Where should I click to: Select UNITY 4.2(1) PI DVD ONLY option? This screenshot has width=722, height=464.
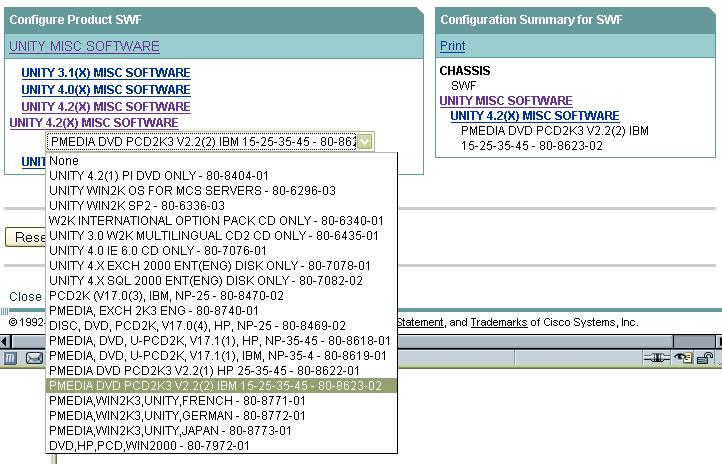coord(221,176)
